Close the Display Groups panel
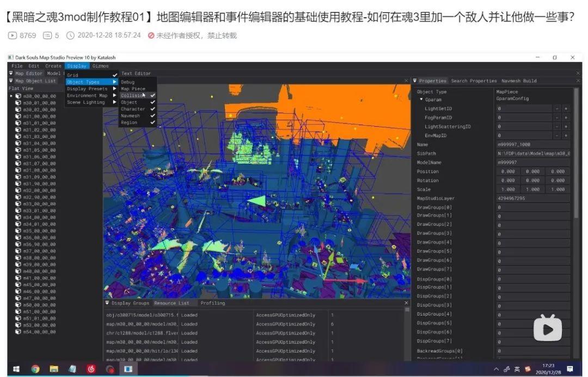Viewport: 588px width, 377px height. coord(406,303)
